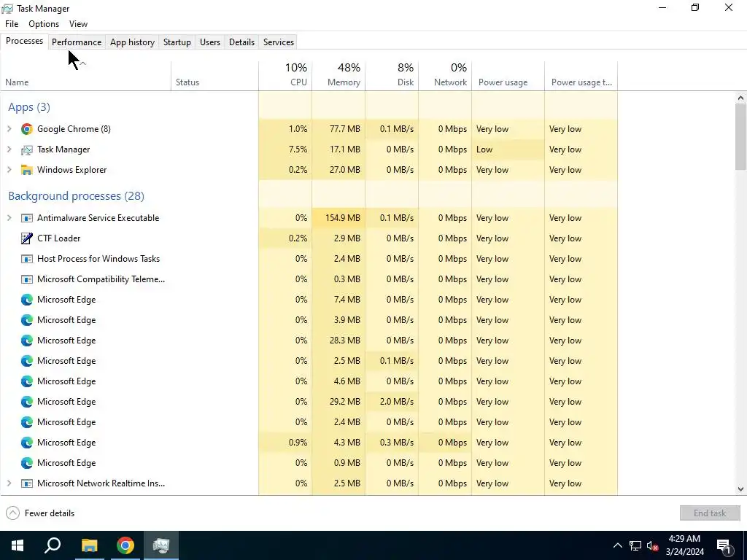The height and width of the screenshot is (560, 747).
Task: Click the 77.7 MB memory cell
Action: (x=338, y=129)
